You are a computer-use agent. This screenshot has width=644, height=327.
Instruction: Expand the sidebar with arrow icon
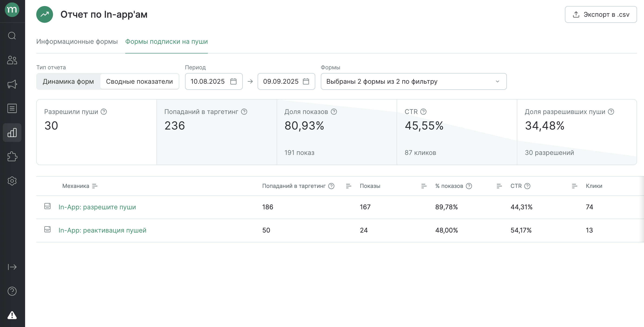point(12,267)
